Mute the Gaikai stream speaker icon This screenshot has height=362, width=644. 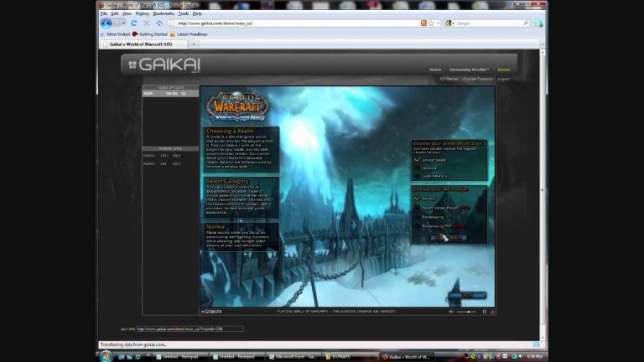point(451,312)
